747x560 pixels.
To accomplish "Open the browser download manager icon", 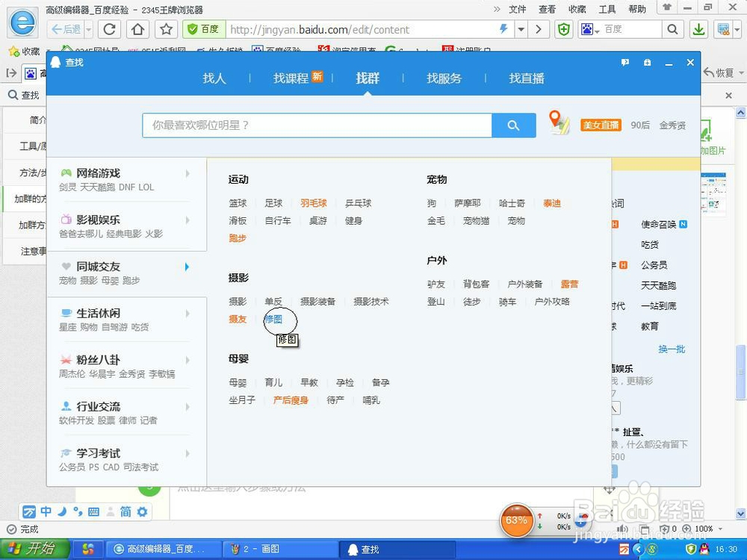I will coord(699,30).
